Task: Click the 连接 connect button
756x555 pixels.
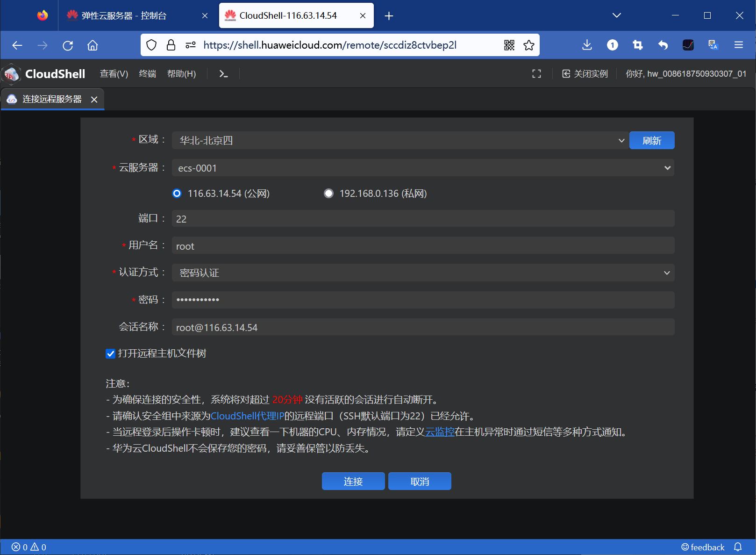Action: [x=353, y=481]
